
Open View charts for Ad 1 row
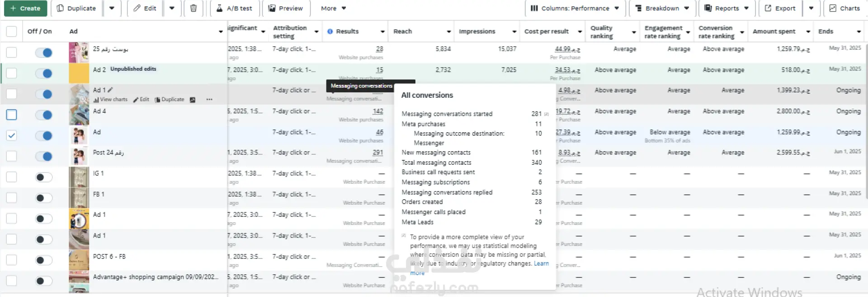[111, 100]
